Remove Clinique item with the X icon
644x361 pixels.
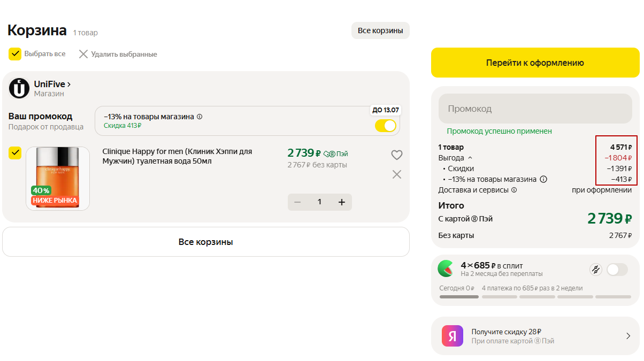click(396, 174)
